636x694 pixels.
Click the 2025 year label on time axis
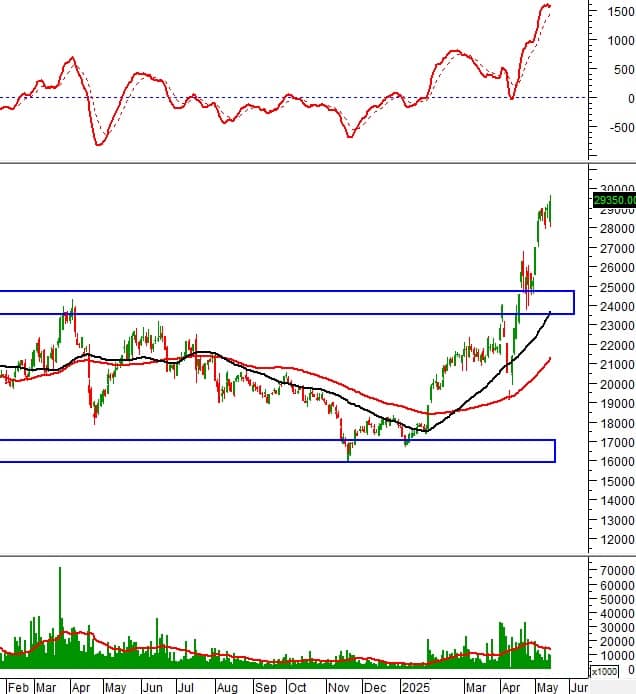tap(416, 687)
